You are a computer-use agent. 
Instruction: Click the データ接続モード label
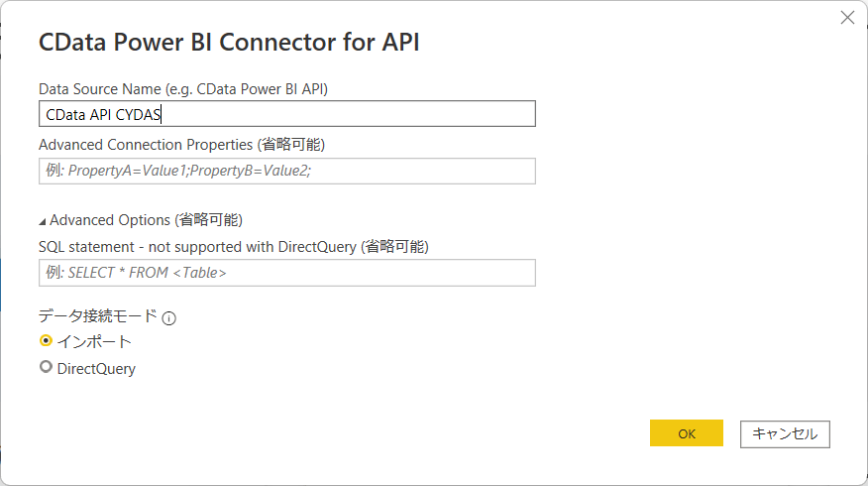97,316
